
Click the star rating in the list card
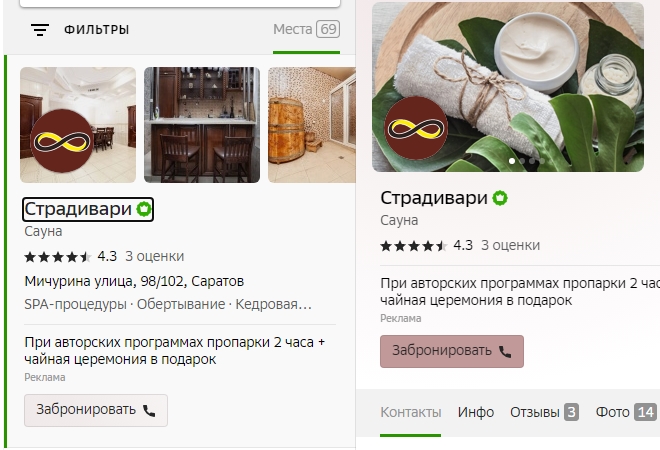tap(58, 256)
